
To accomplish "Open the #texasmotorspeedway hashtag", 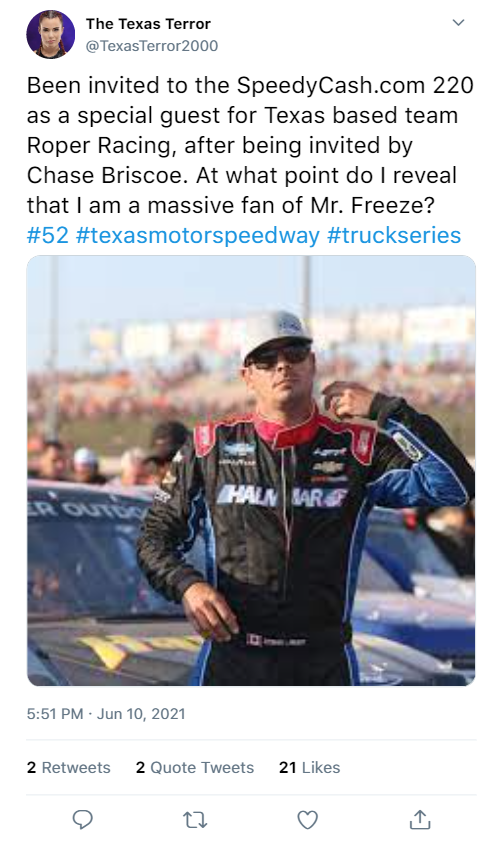I will tap(197, 235).
